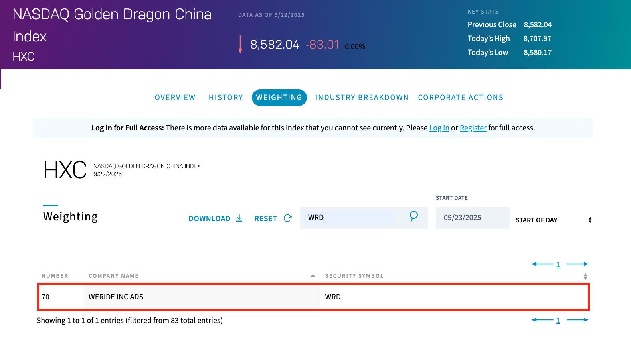Viewport: 631px width, 364px height.
Task: Select page 1 link above the table
Action: pos(558,264)
